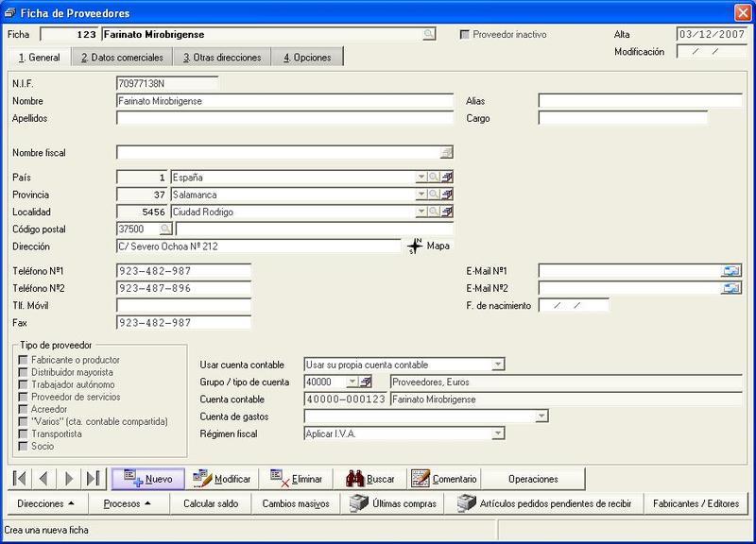Expand the Régimen fiscal dropdown
The width and height of the screenshot is (756, 544).
[498, 433]
